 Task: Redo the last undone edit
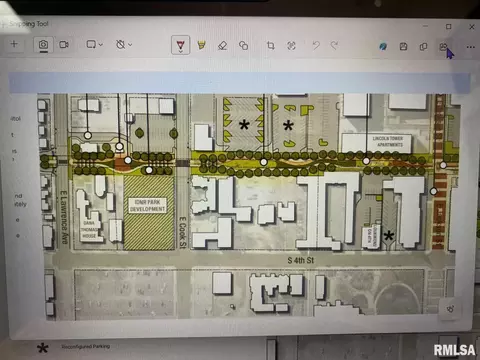(334, 45)
